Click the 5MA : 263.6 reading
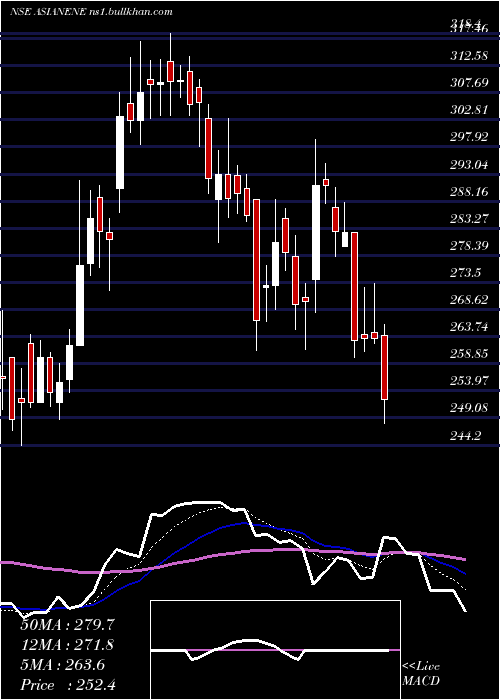Image resolution: width=500 pixels, height=700 pixels. coord(62,665)
